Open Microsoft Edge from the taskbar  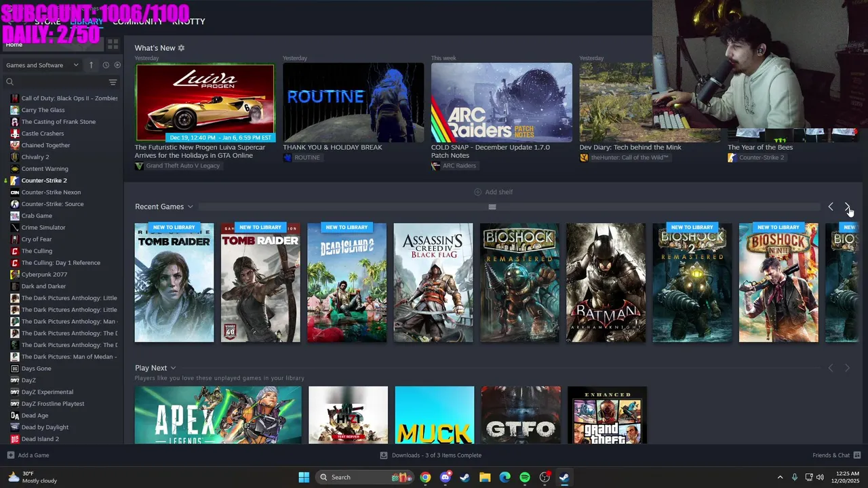tap(505, 477)
